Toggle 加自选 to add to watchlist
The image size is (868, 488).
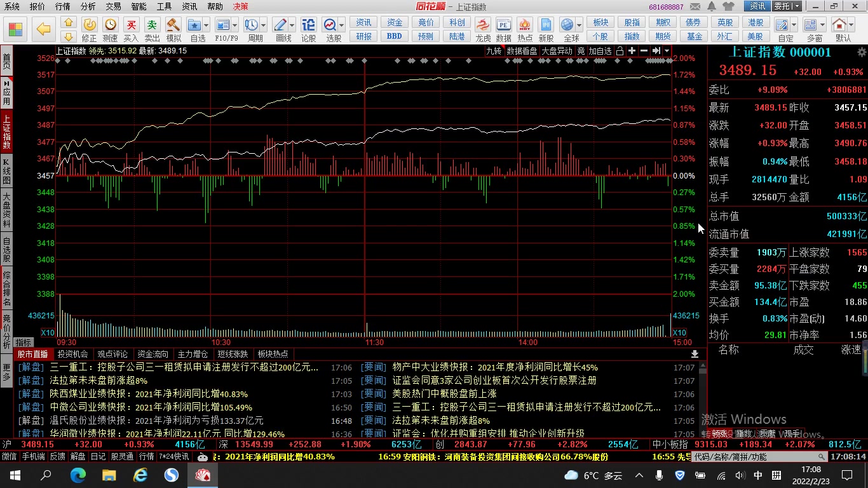coord(600,51)
